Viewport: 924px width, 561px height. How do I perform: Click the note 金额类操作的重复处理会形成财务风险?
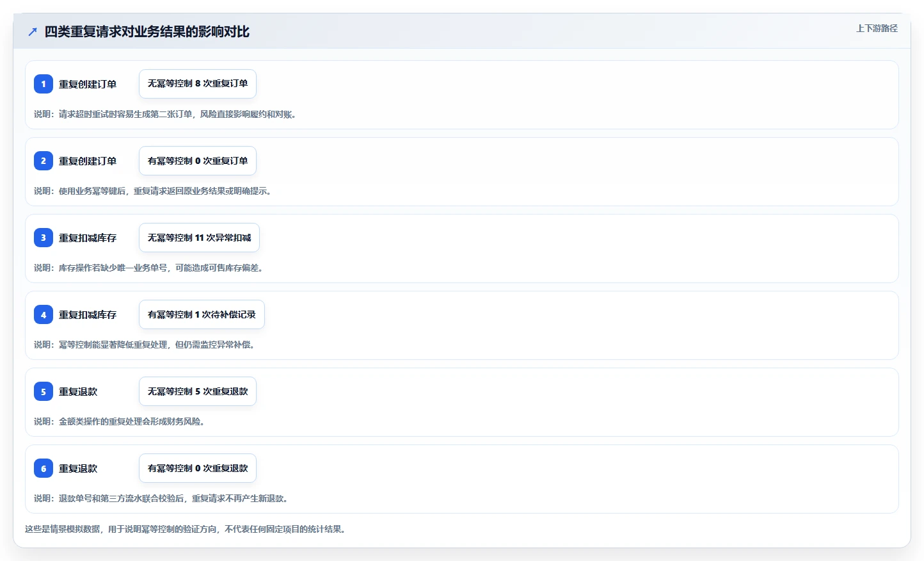[119, 421]
